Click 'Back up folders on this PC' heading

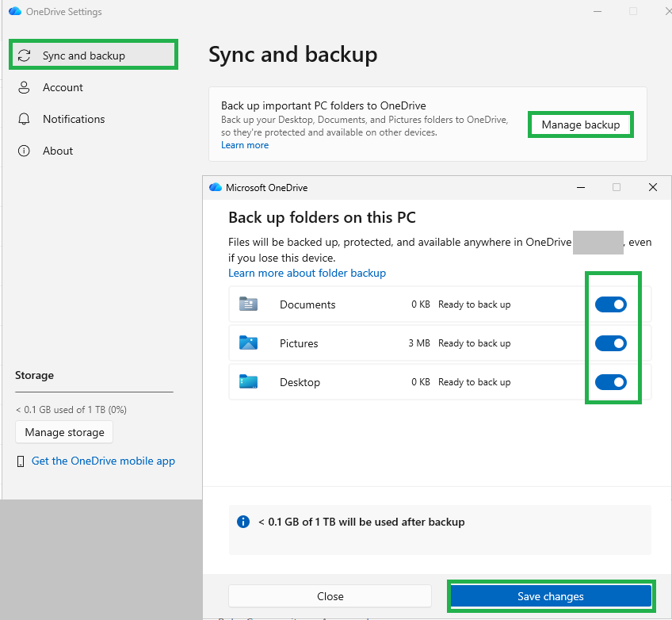point(322,217)
